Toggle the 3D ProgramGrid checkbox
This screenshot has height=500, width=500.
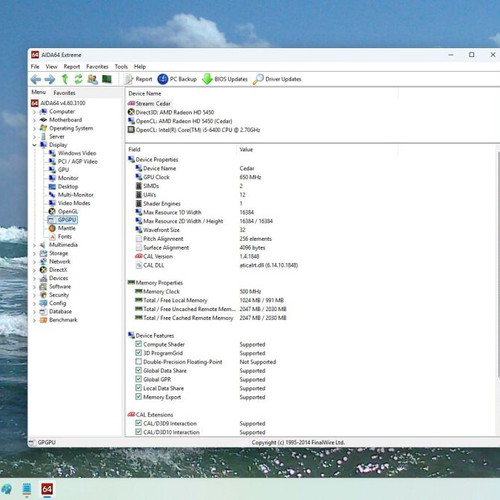[139, 352]
